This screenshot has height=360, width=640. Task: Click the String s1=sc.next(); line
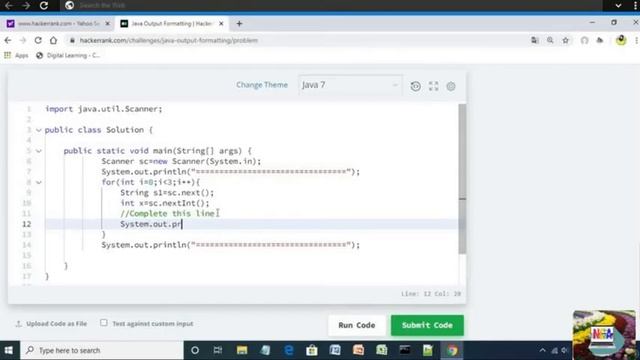coord(167,193)
